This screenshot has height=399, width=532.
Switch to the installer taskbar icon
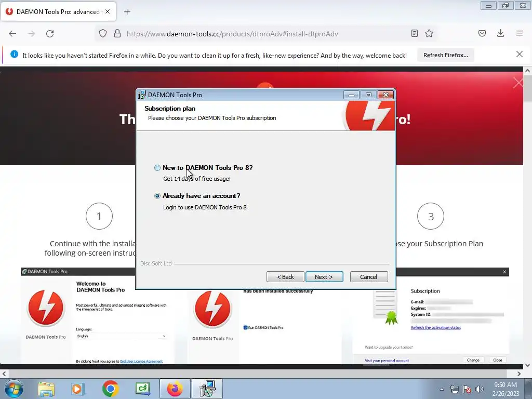pos(207,389)
